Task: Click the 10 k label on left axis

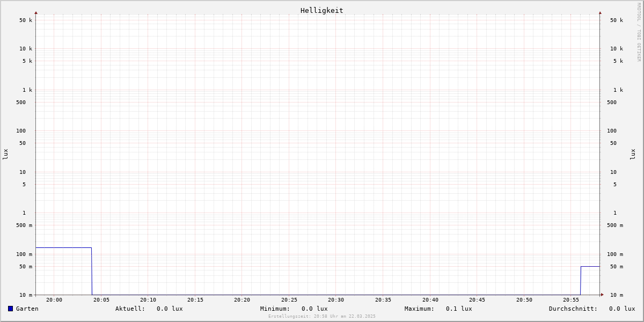Action: (26, 49)
